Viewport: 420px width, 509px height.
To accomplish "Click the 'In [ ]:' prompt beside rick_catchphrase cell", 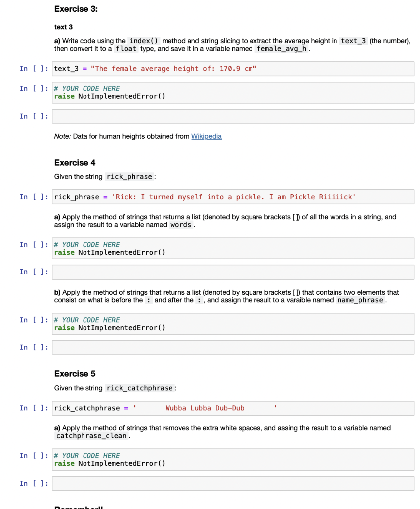I will 34,408.
